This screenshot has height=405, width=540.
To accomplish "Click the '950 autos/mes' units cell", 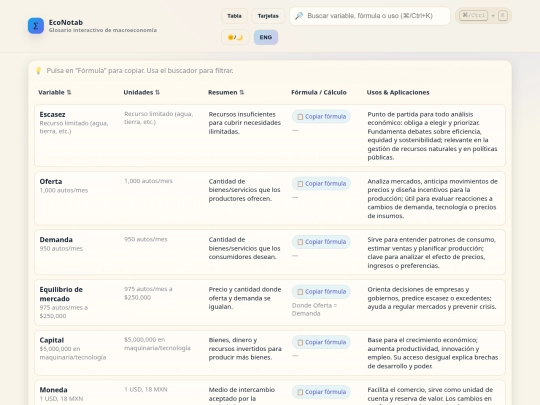I will coord(145,239).
